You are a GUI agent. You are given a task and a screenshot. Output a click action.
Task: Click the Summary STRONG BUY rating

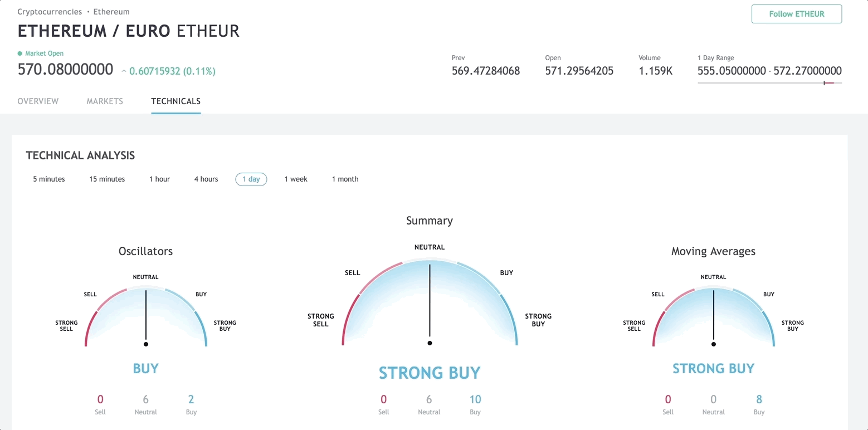click(x=430, y=373)
